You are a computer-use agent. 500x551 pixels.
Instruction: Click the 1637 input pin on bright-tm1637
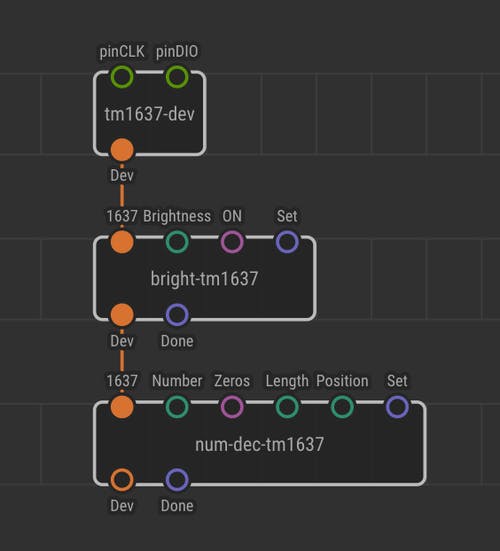click(122, 242)
